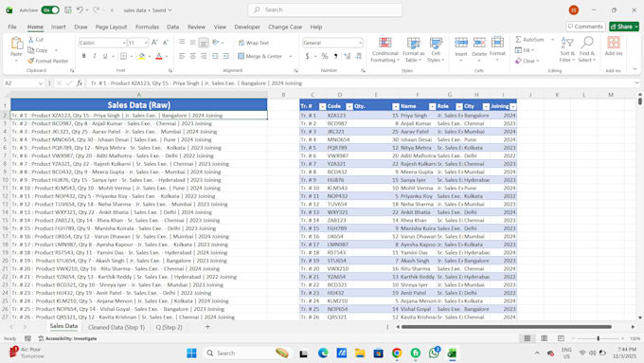Viewport: 644px width, 363px height.
Task: Open Find & Select menu
Action: 586,49
